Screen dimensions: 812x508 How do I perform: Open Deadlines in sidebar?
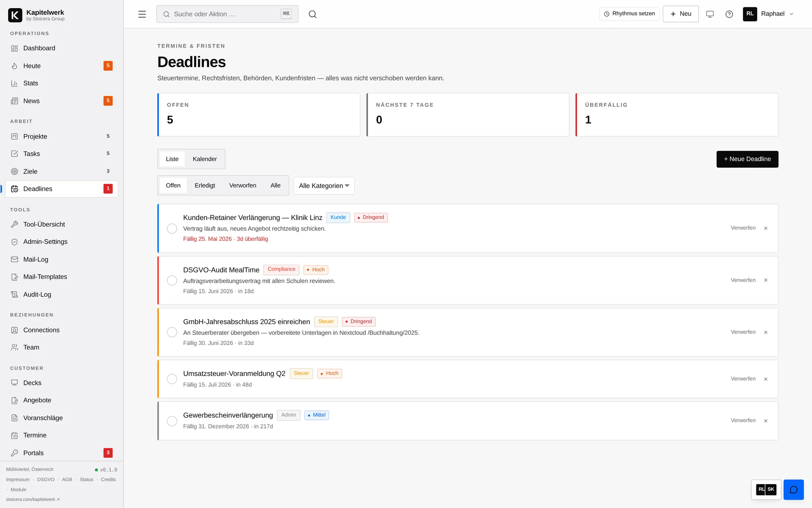62,189
